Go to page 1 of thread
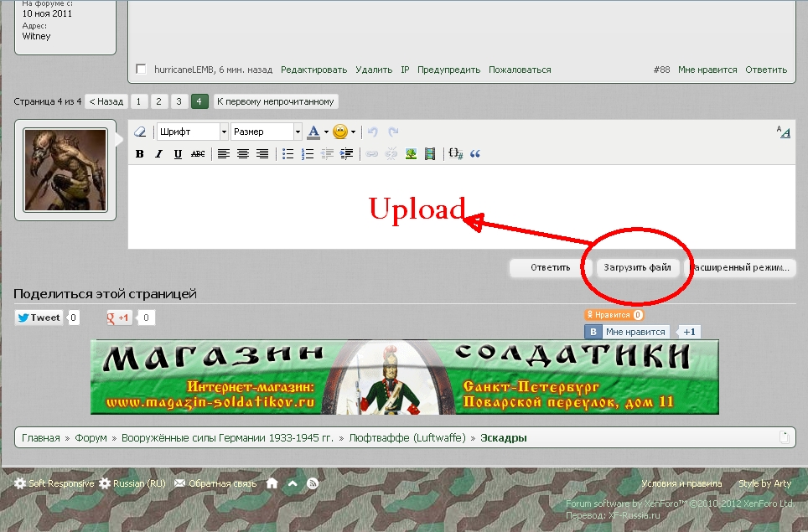This screenshot has width=808, height=532. tap(138, 101)
